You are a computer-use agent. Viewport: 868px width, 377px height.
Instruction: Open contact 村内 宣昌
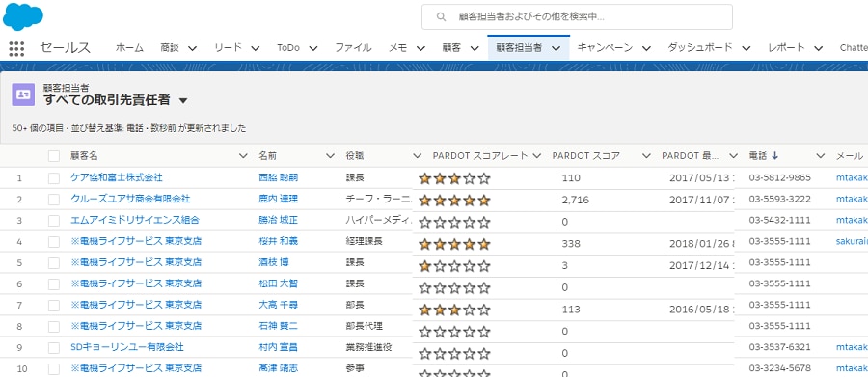279,347
